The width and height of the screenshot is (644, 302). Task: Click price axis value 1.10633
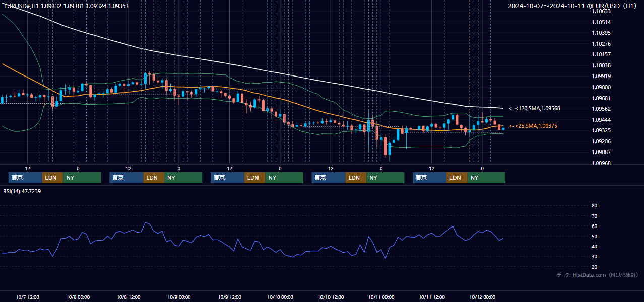click(x=601, y=11)
